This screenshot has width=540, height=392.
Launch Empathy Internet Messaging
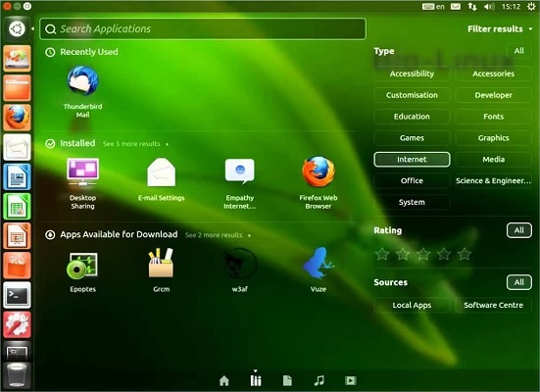[x=240, y=182]
